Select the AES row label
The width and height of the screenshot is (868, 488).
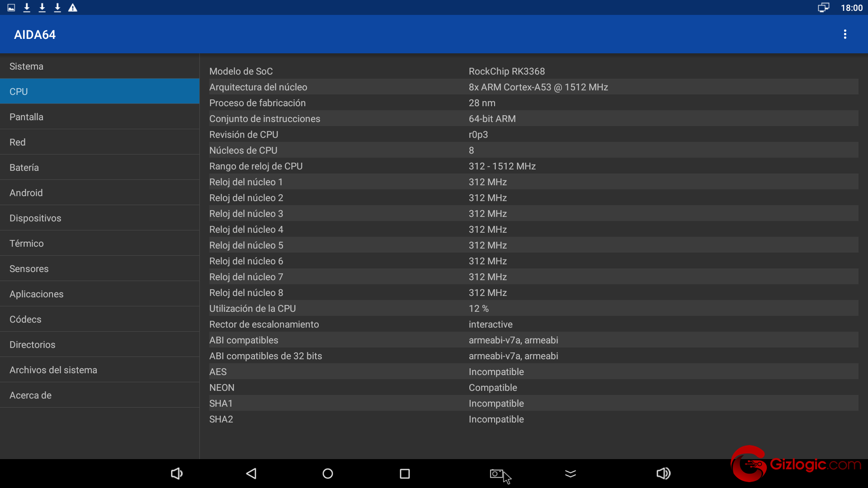218,371
